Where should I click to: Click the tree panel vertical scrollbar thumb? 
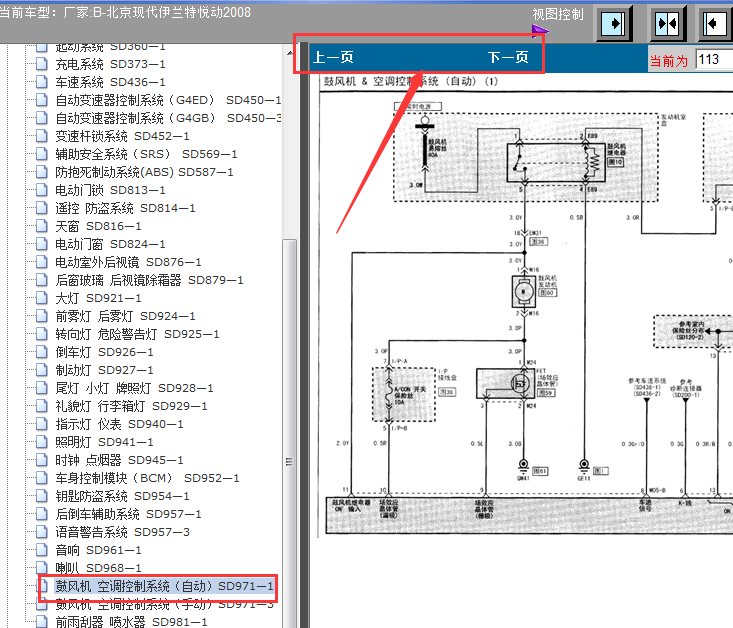[289, 434]
